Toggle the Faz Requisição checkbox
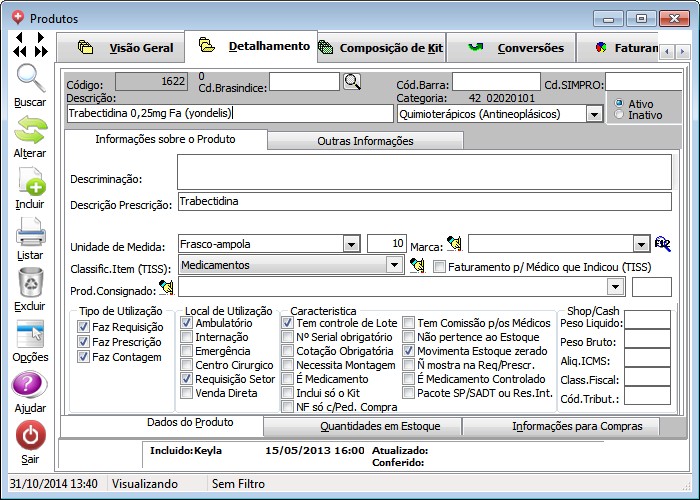This screenshot has width=700, height=500. coord(84,327)
